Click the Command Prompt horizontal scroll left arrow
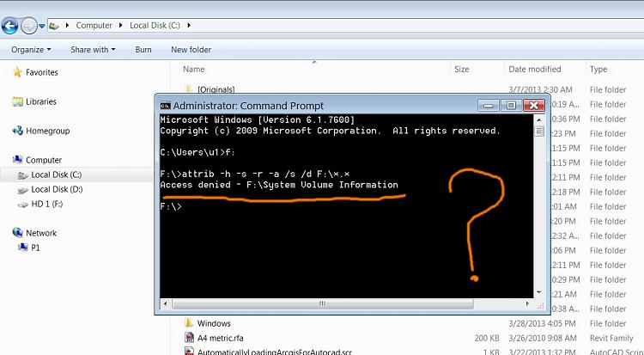Screen dimensions: 644x355 click(165, 304)
